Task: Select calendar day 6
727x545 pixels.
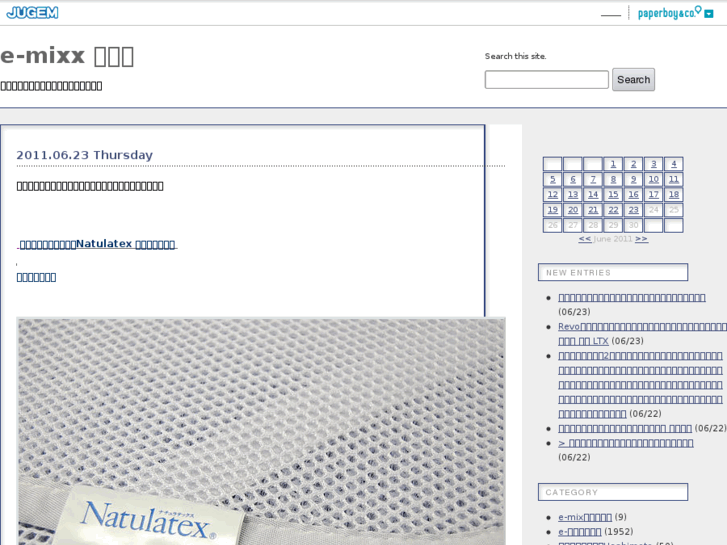Action: [x=573, y=179]
